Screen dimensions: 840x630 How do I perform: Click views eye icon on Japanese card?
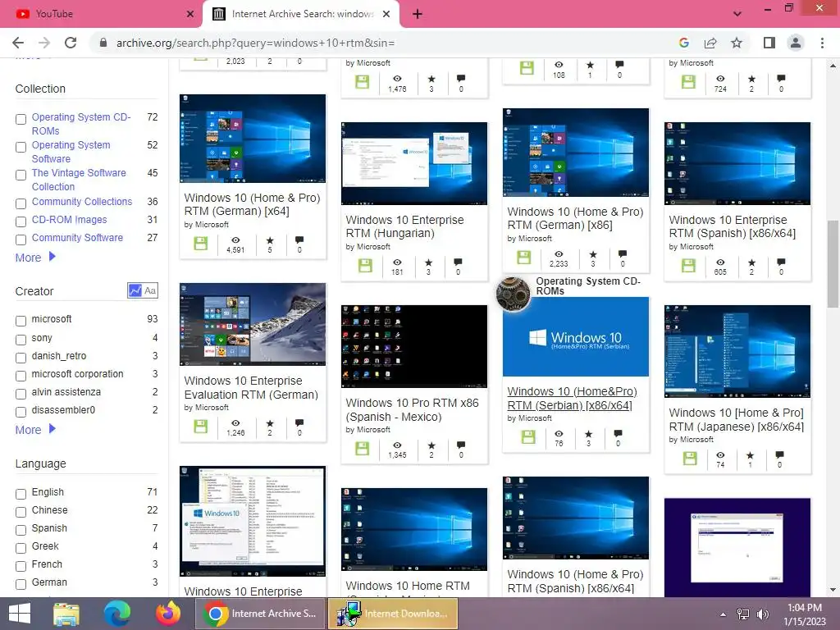pos(720,455)
